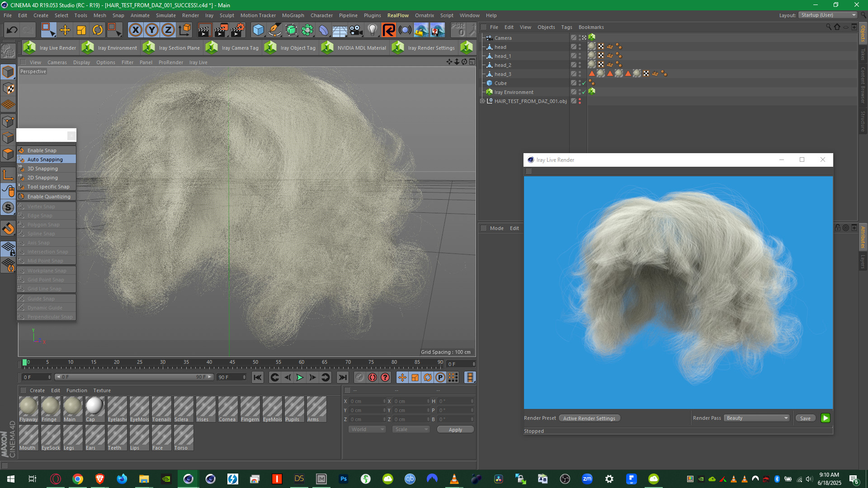Open the Layout dropdown
Viewport: 868px width, 488px height.
point(828,15)
